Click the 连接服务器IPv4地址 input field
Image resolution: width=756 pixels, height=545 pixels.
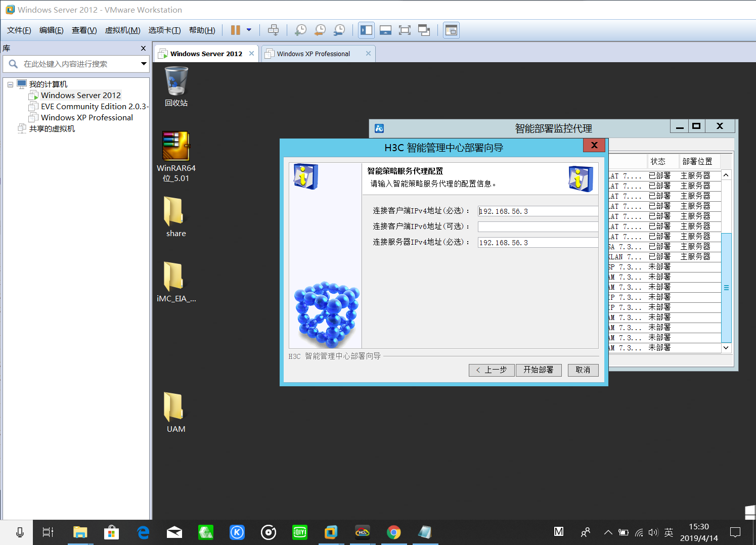click(538, 243)
